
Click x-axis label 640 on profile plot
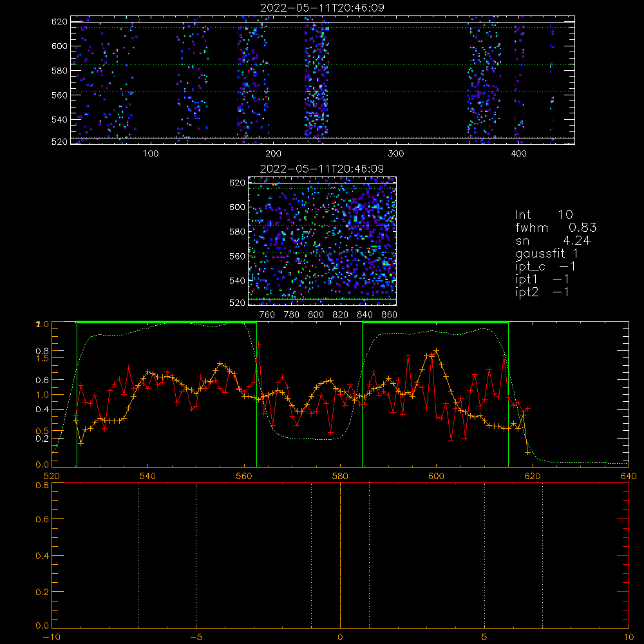629,476
